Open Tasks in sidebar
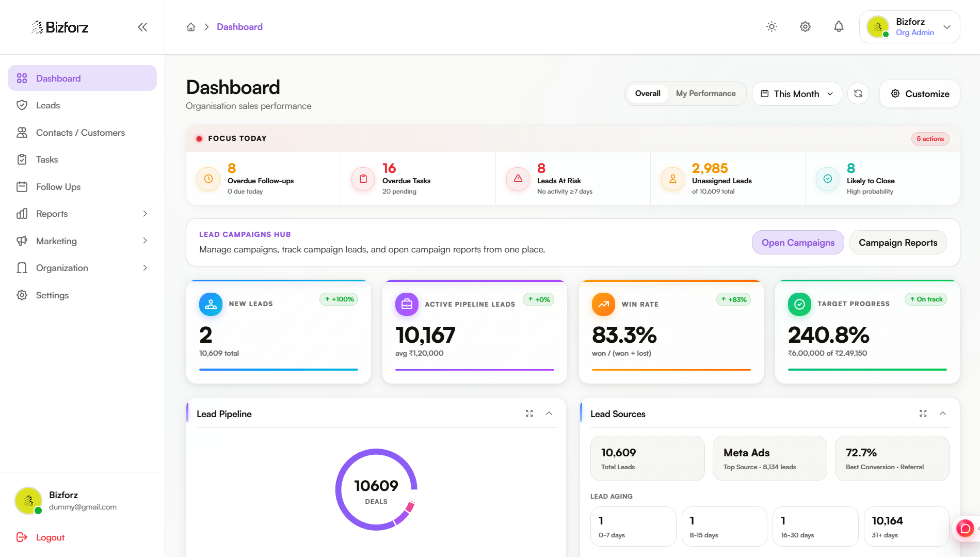 [82, 160]
